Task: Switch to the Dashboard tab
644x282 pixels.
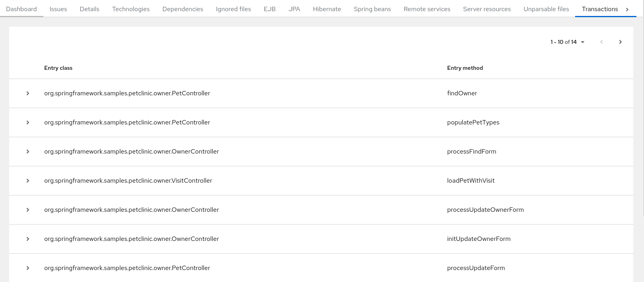Action: pyautogui.click(x=22, y=9)
